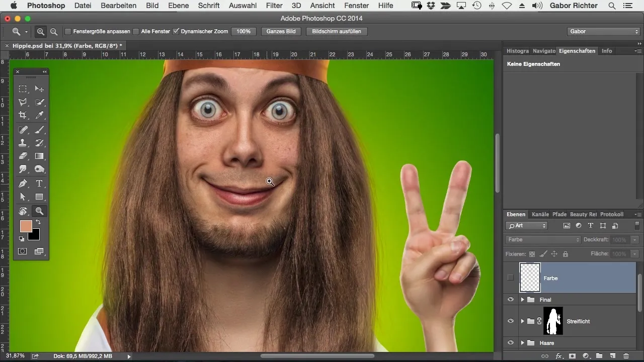Add a layer mask

(x=572, y=356)
